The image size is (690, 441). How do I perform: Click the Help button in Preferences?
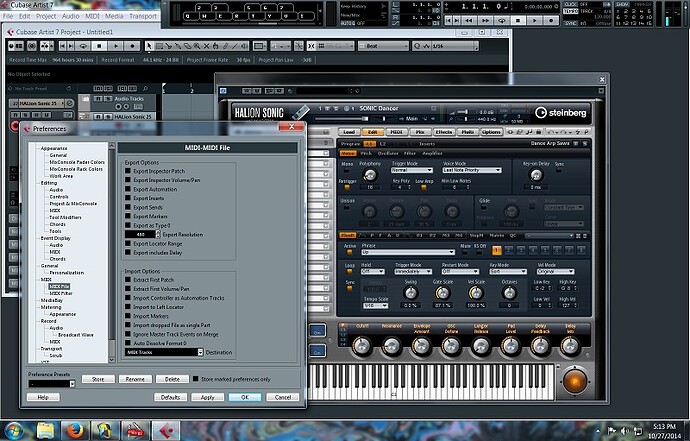click(x=43, y=397)
